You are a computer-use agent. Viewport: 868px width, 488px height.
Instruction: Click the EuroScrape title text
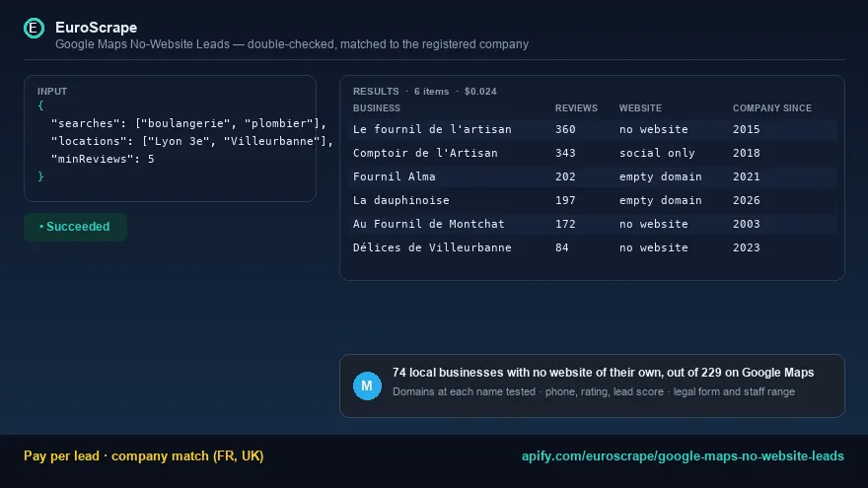point(97,28)
